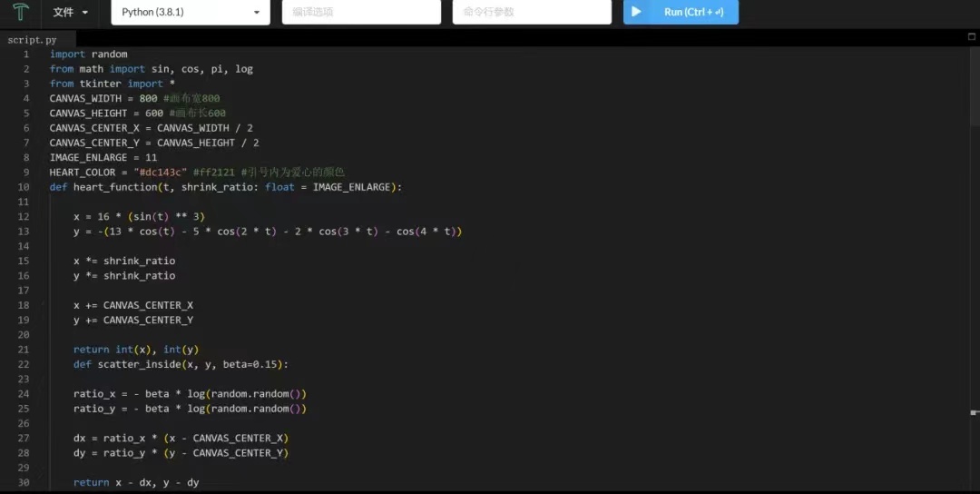This screenshot has width=980, height=494.
Task: Click 'return x - dx, y - dy' line
Action: coord(136,482)
